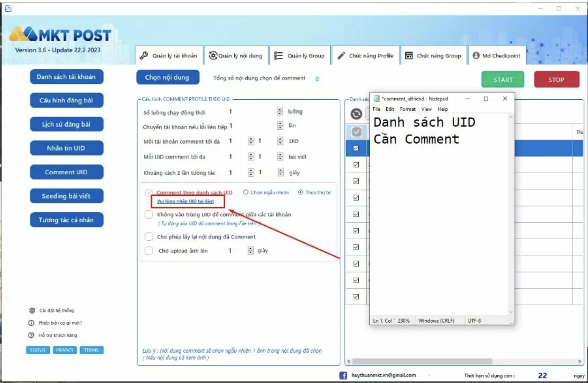Click stepper beside UID unit label
This screenshot has width=588, height=383.
coord(280,141)
